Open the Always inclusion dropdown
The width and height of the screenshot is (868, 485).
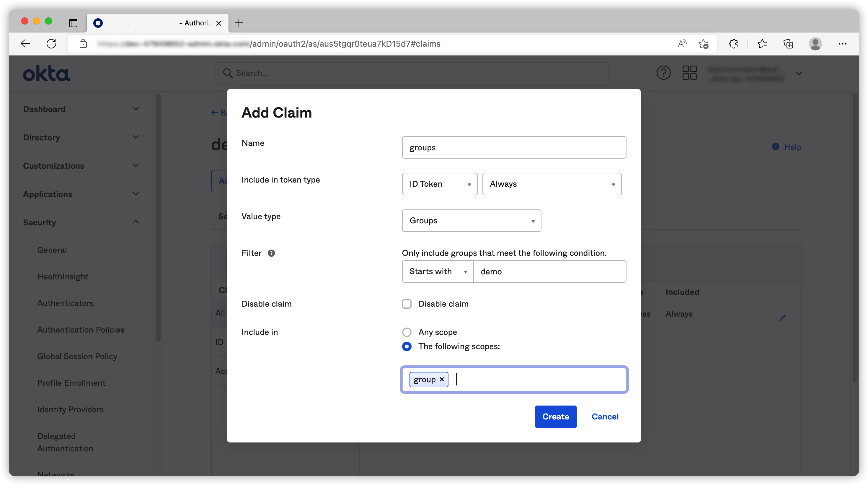coord(552,184)
